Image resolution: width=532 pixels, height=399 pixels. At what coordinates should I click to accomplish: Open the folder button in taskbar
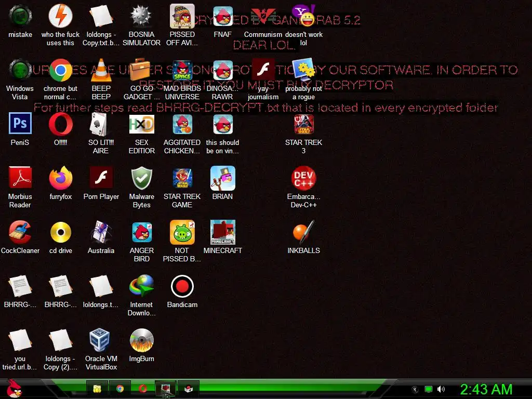point(97,389)
